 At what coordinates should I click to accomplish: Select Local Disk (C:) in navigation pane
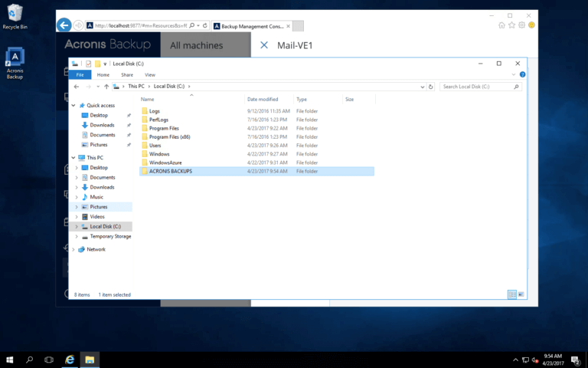tap(106, 226)
